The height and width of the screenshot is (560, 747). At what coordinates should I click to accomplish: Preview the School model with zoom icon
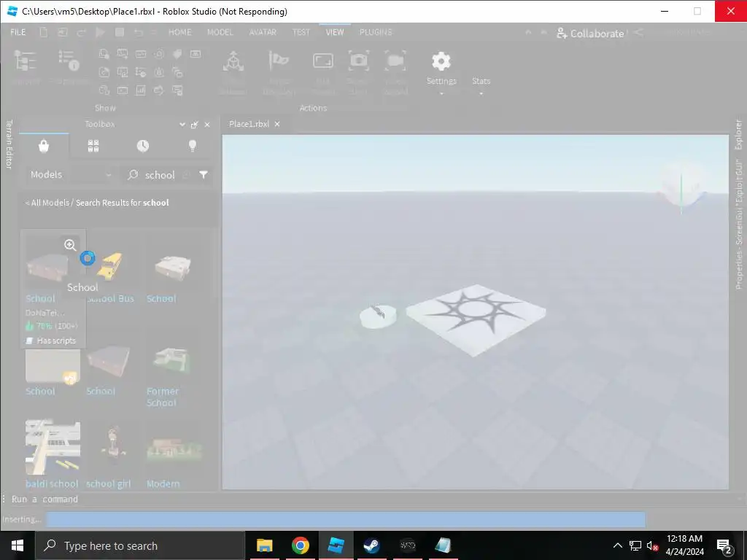[x=70, y=245]
